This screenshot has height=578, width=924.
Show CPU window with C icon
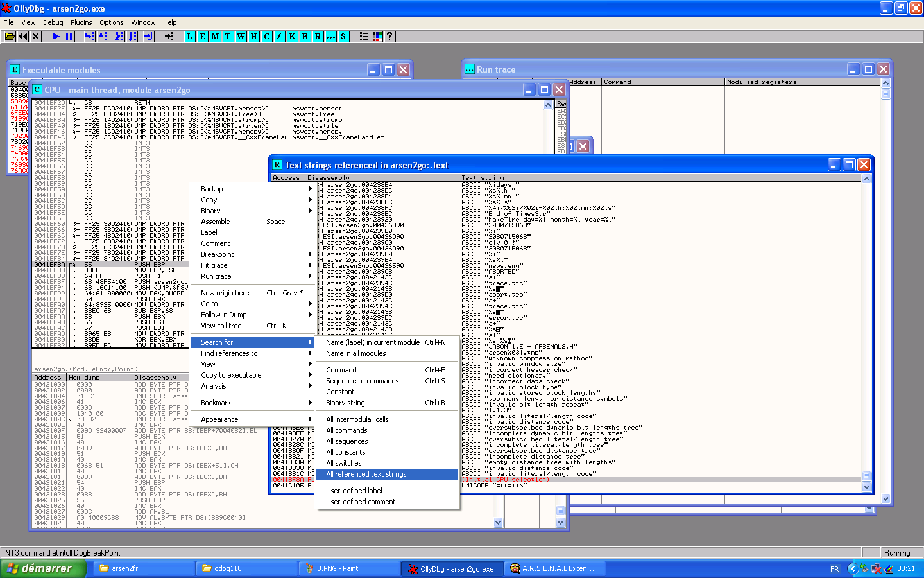[267, 37]
